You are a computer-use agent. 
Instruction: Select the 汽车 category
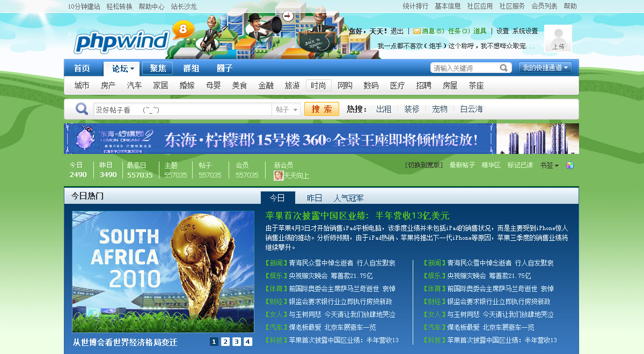(135, 86)
